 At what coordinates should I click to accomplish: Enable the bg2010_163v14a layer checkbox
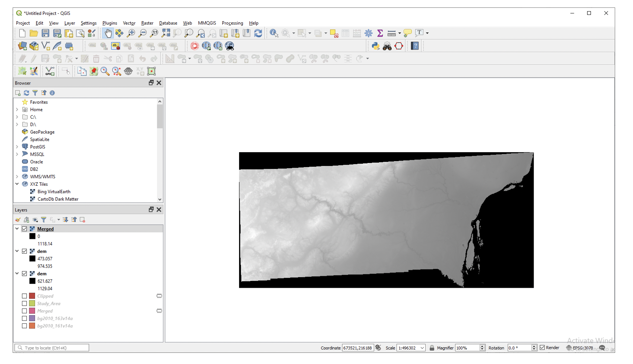click(x=25, y=318)
